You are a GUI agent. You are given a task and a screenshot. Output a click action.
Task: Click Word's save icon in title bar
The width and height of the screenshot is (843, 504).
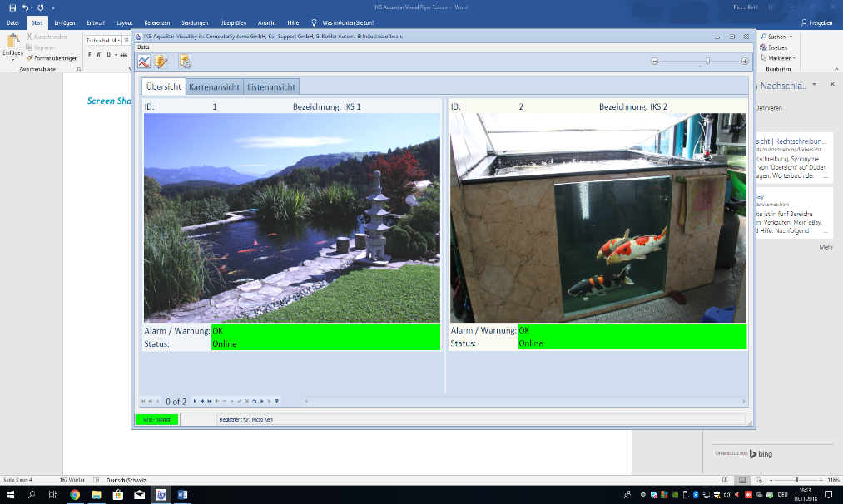[x=12, y=7]
